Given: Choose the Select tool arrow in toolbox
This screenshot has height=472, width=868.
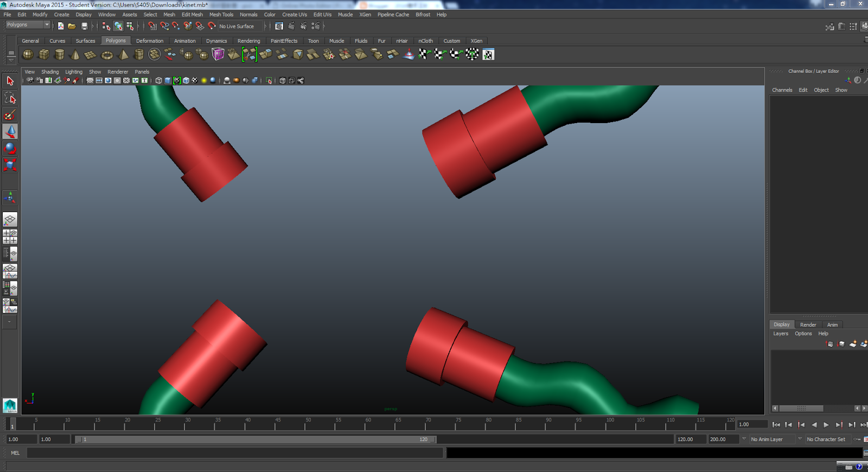Looking at the screenshot, I should tap(10, 81).
